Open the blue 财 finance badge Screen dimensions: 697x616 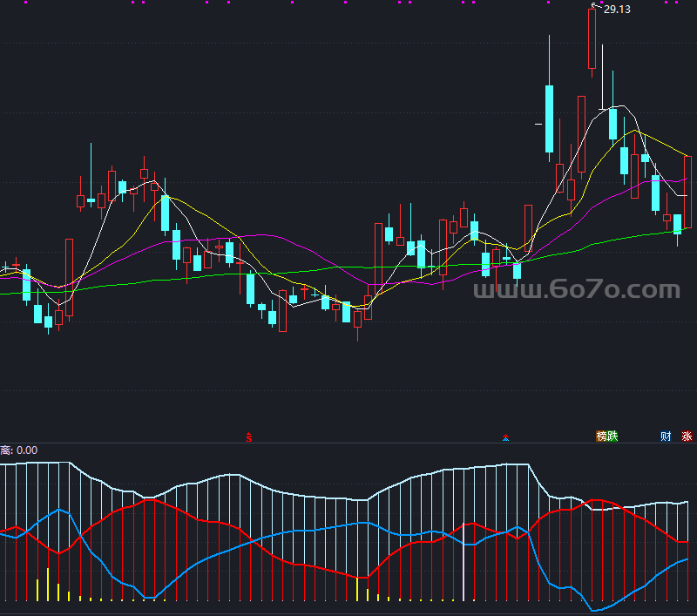(x=666, y=436)
